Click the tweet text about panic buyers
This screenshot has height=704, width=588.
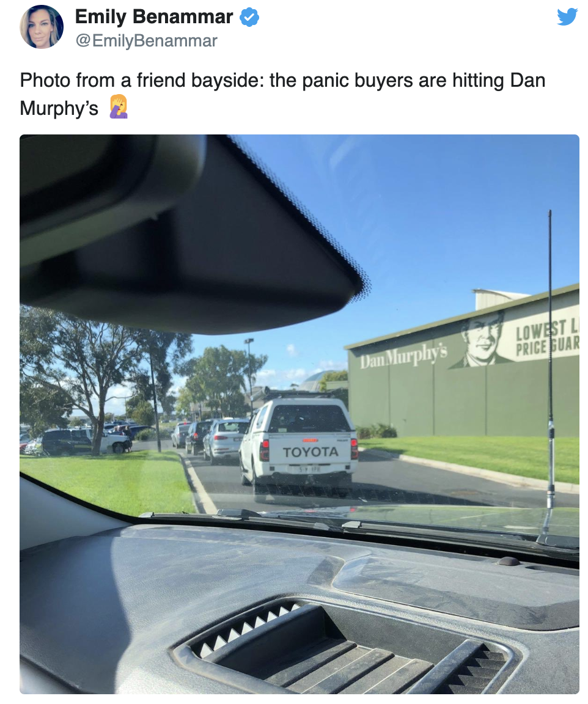[282, 94]
